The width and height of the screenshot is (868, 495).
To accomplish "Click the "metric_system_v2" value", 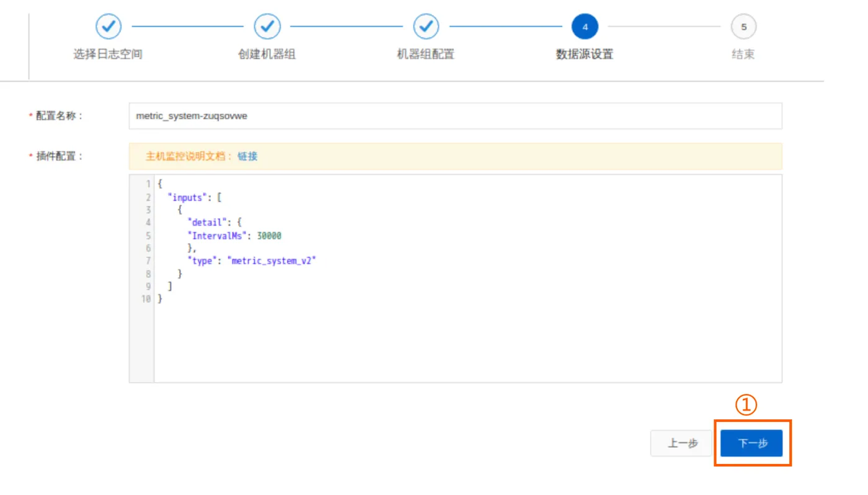I will (272, 261).
